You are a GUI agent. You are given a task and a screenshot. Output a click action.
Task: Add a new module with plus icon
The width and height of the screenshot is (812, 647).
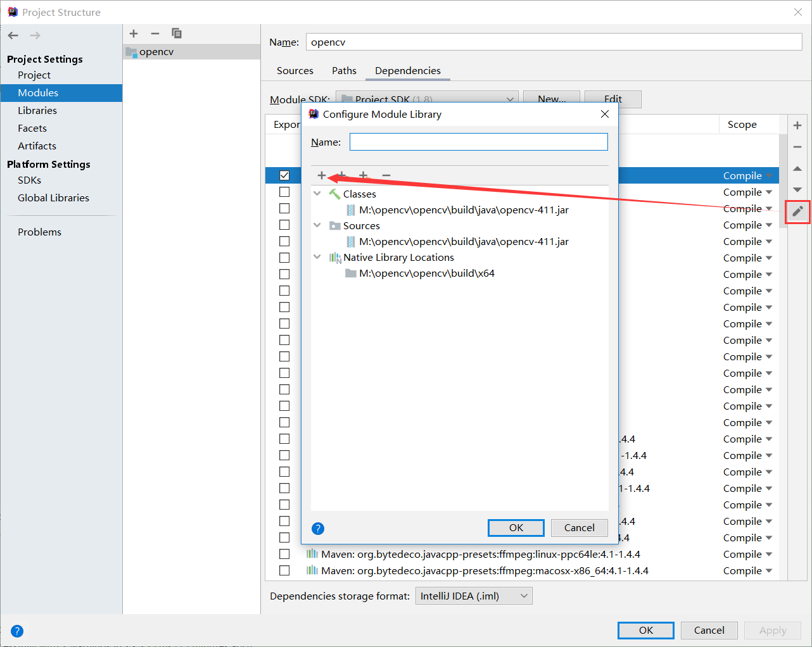click(x=134, y=34)
